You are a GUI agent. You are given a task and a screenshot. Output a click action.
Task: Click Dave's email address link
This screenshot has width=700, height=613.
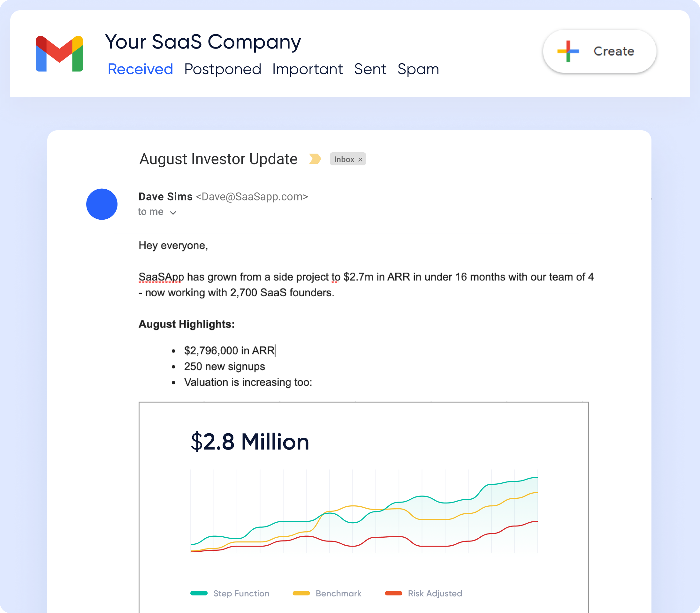[x=252, y=197]
